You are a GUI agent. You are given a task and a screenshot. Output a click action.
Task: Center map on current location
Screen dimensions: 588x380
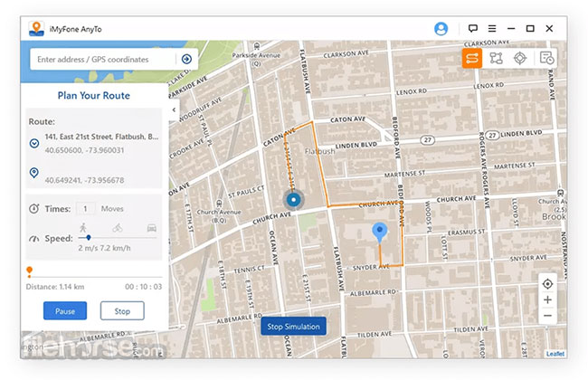547,284
